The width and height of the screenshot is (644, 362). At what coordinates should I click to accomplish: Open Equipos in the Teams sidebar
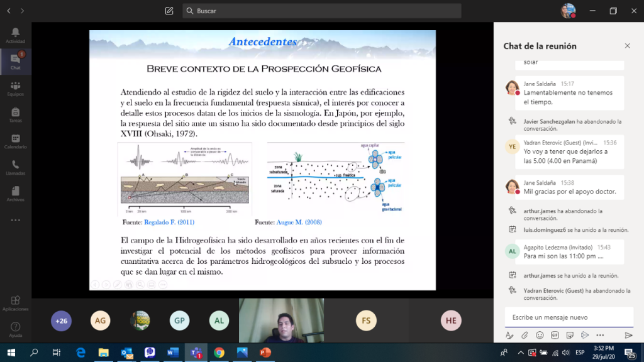click(x=15, y=88)
